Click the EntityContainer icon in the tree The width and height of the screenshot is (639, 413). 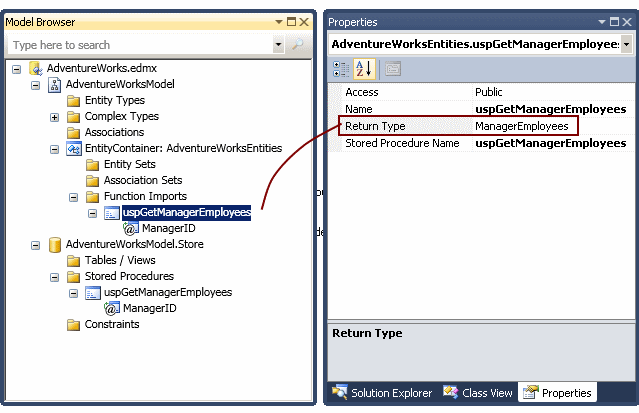(73, 148)
